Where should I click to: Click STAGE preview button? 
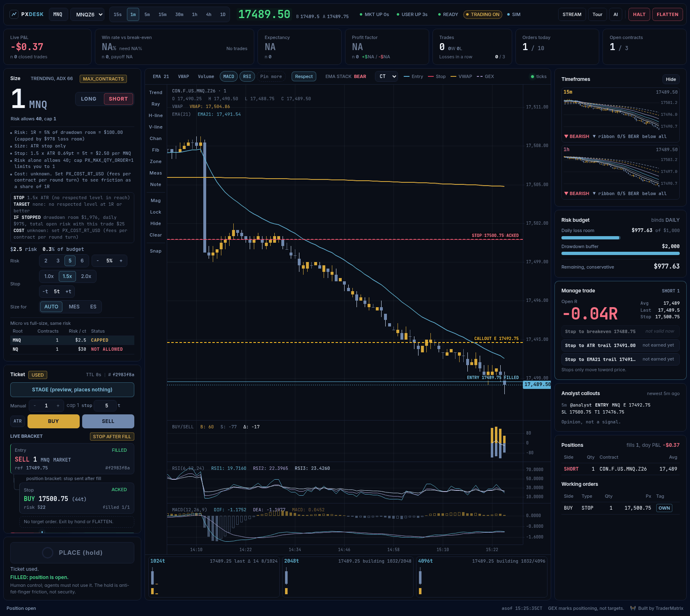(72, 390)
